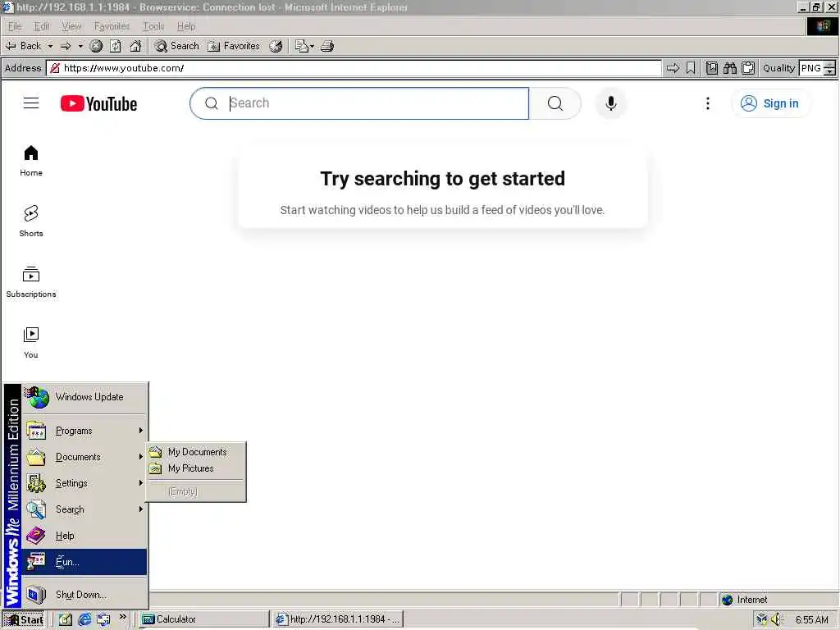Choose Shut Down in Start menu

(x=84, y=595)
